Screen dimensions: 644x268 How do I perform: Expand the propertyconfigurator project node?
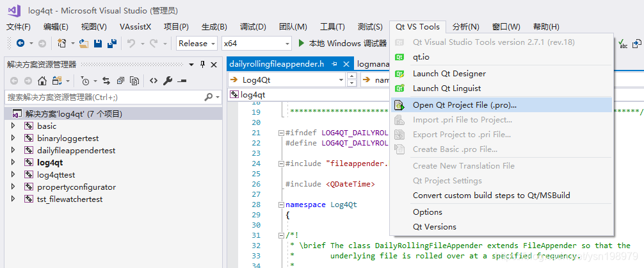coord(13,187)
